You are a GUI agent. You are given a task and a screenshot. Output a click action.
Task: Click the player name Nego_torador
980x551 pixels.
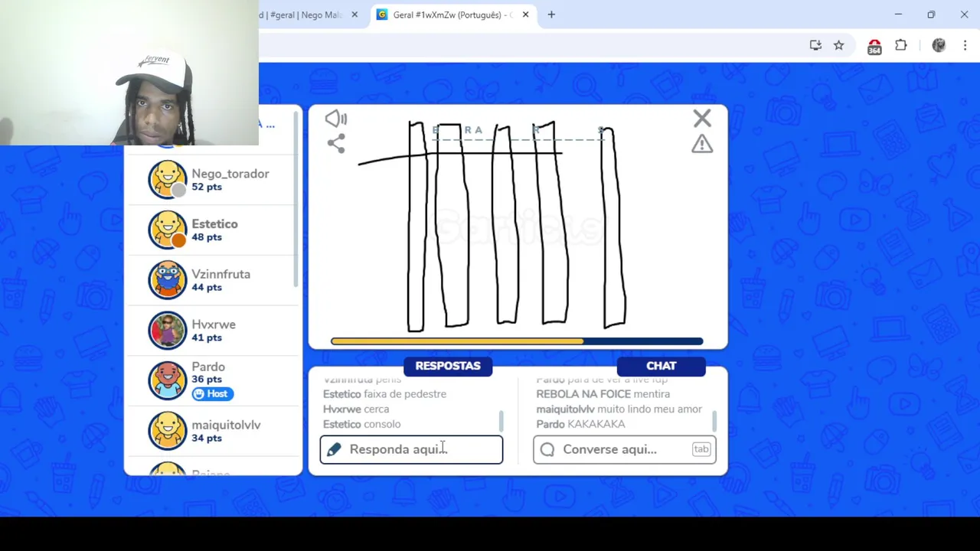pyautogui.click(x=230, y=174)
